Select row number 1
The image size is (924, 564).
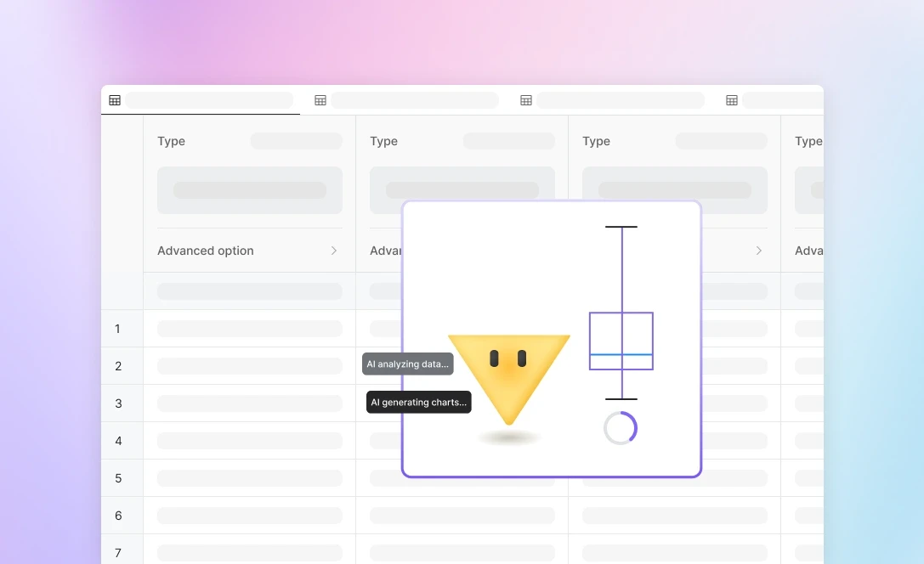tap(118, 329)
